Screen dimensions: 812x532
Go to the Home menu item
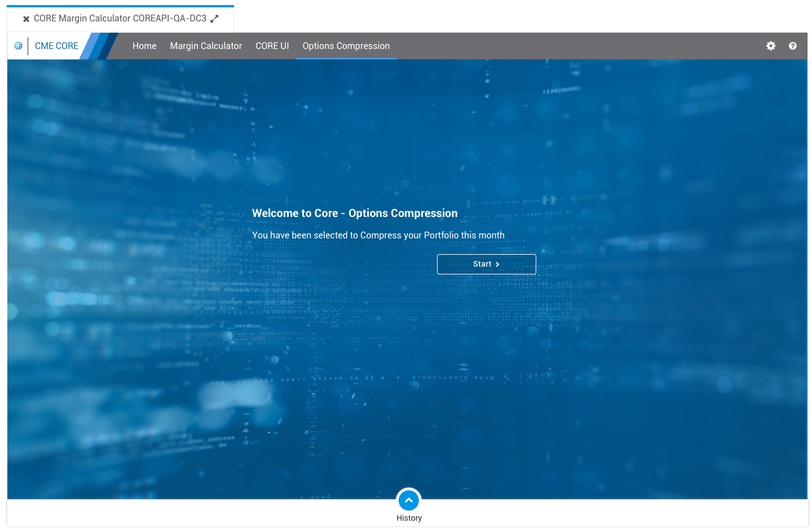[144, 46]
